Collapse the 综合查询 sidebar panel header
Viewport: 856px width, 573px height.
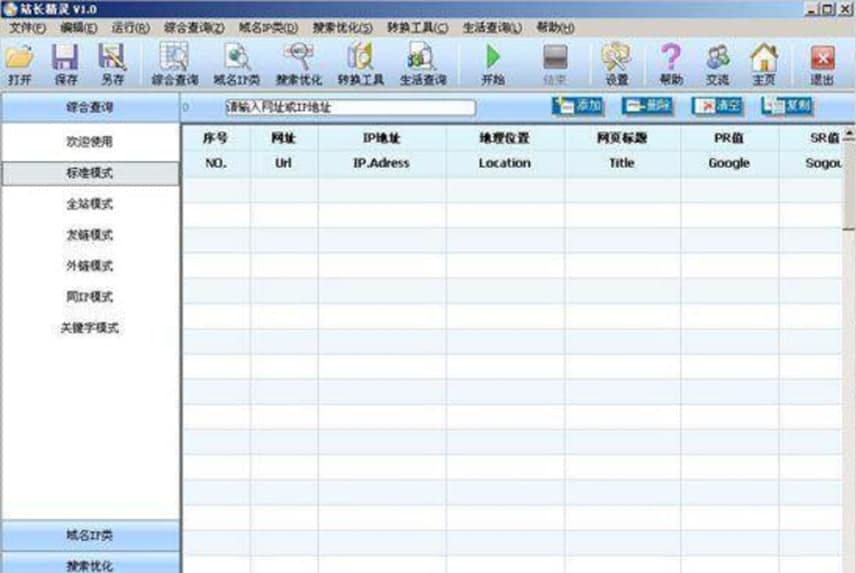(90, 108)
